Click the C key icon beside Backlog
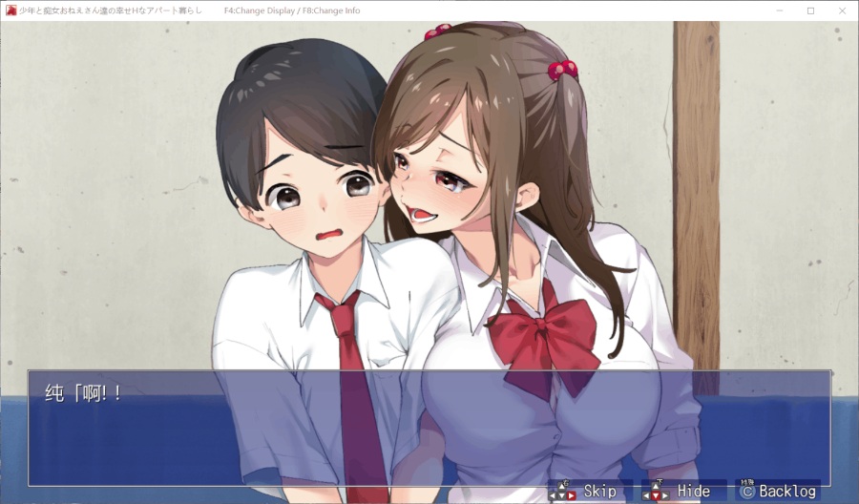This screenshot has width=859, height=504. (x=747, y=492)
